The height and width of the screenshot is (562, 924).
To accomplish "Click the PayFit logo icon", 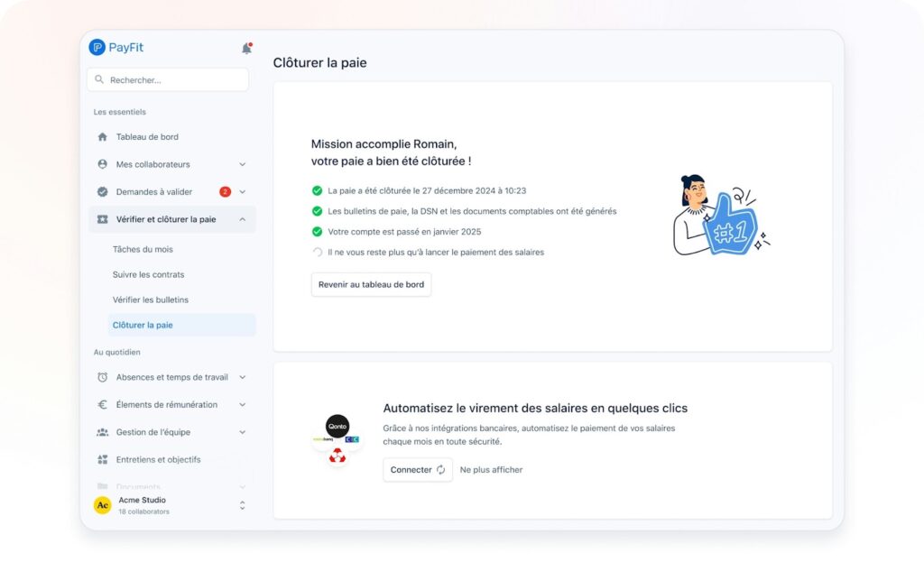I will (x=97, y=48).
